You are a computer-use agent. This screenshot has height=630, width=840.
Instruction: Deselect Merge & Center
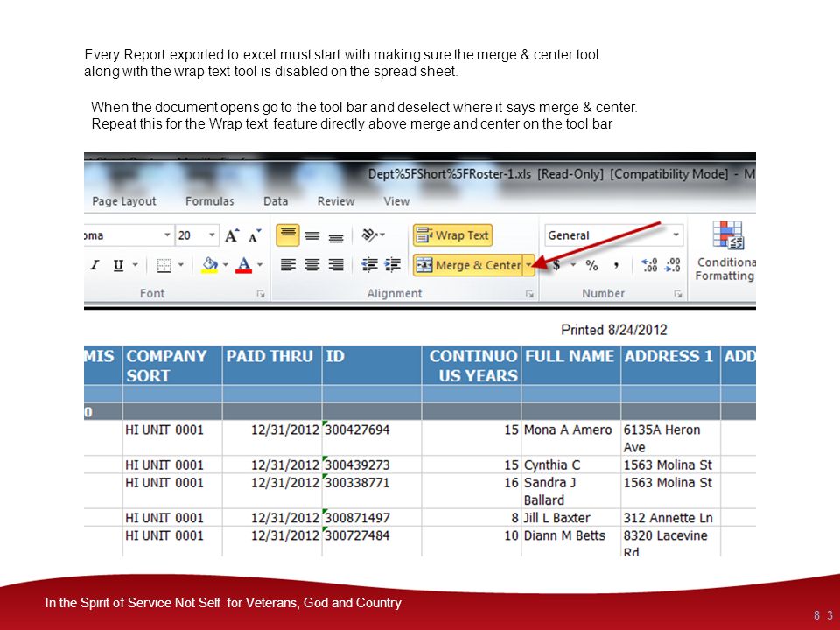(x=467, y=265)
